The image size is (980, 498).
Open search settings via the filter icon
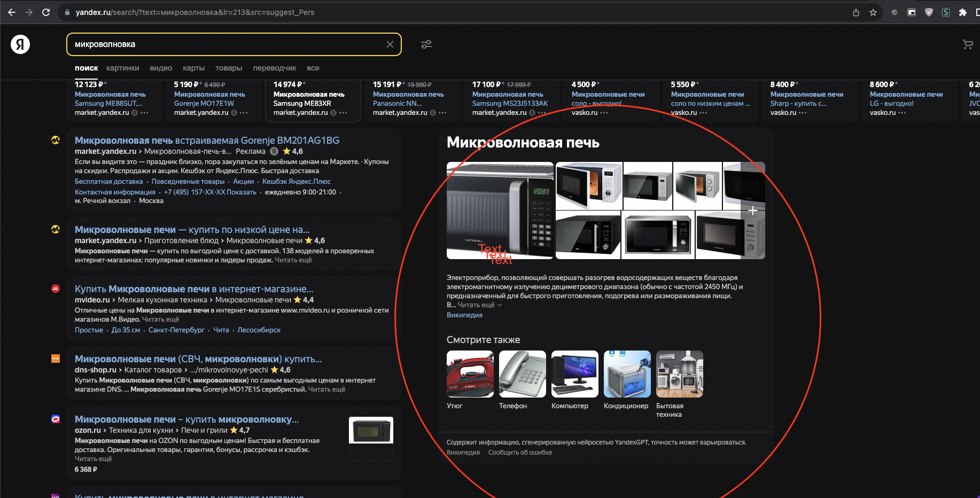pyautogui.click(x=426, y=44)
